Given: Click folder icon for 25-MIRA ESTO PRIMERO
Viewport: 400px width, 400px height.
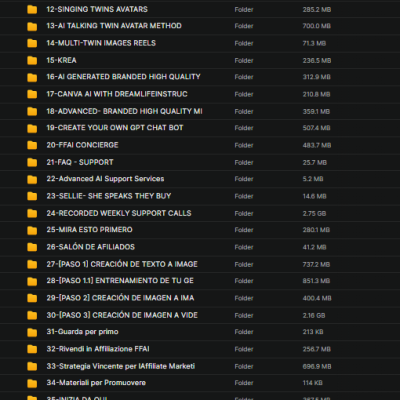Looking at the screenshot, I should click(32, 230).
